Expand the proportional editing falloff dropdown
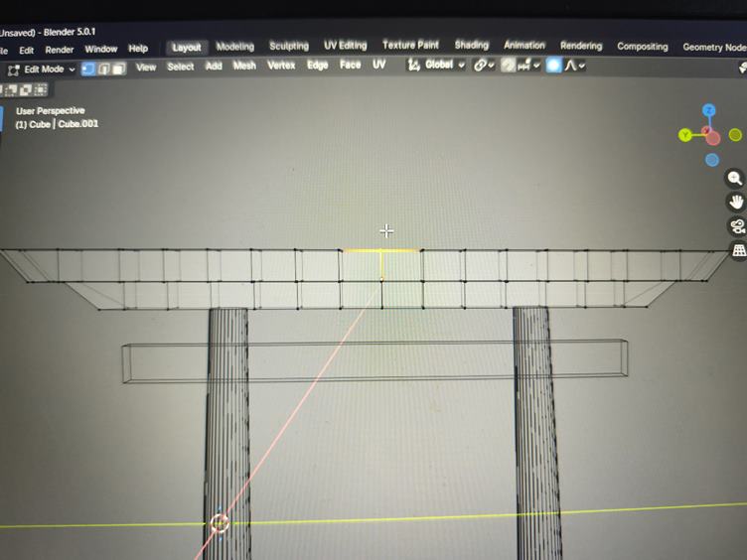Screen dimensions: 747x560 coord(575,66)
